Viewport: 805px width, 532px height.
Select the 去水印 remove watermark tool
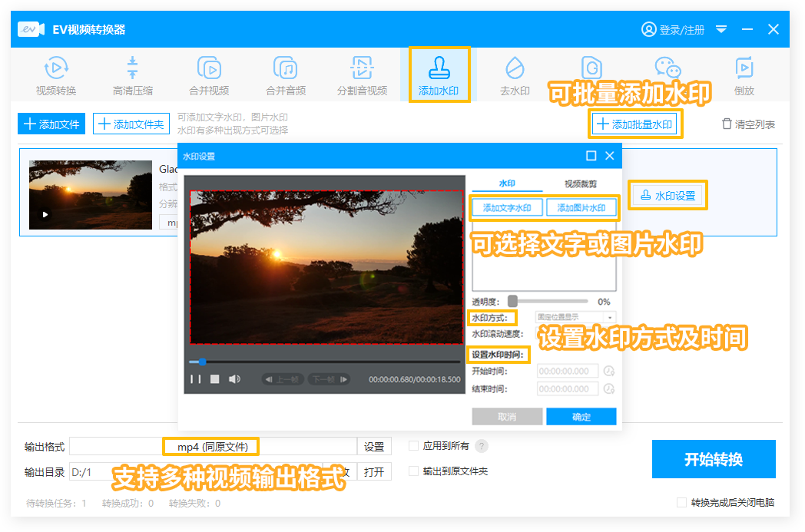click(515, 75)
